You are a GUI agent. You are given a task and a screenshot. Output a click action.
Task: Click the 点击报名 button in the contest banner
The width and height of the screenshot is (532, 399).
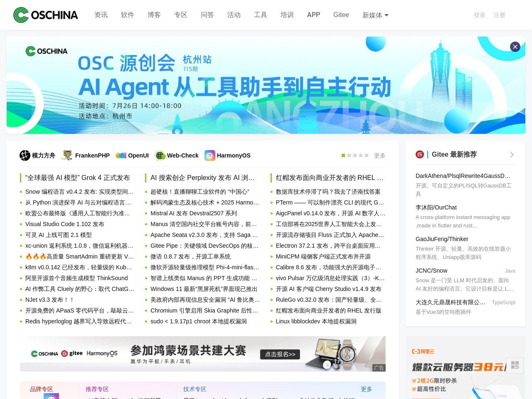pyautogui.click(x=280, y=354)
